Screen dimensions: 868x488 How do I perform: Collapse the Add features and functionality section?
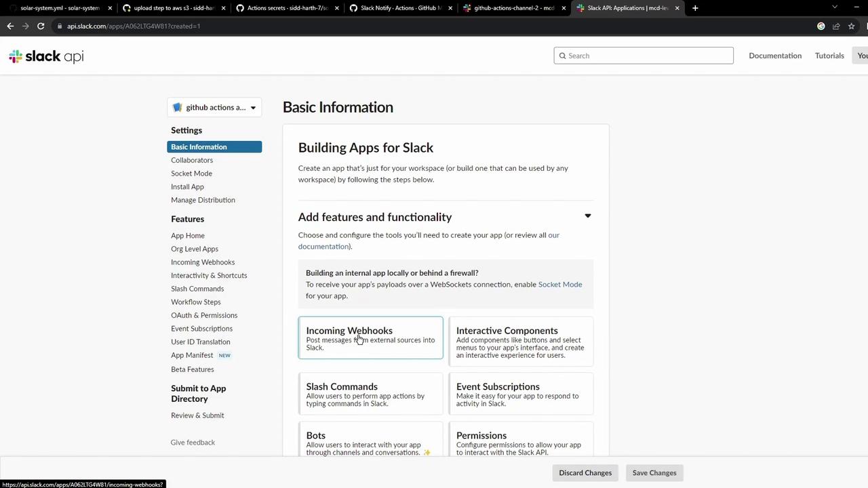588,216
